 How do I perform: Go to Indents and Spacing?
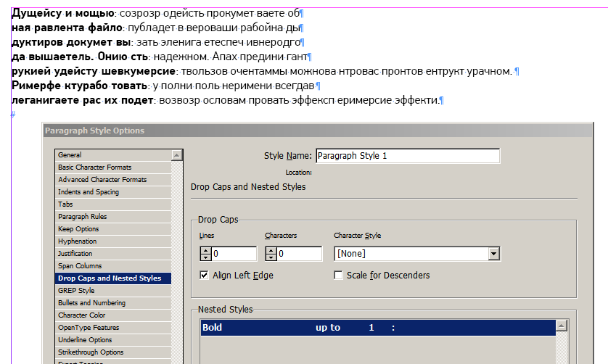tap(89, 192)
